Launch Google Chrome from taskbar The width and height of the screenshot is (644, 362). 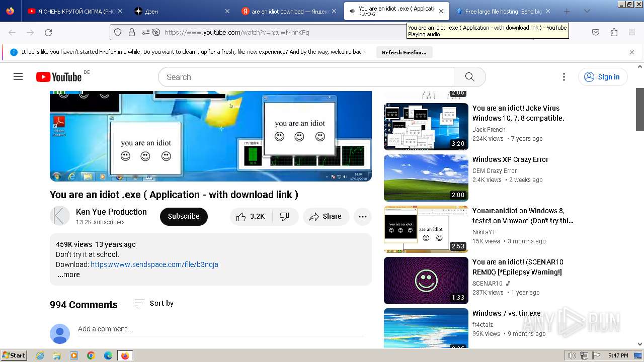91,355
